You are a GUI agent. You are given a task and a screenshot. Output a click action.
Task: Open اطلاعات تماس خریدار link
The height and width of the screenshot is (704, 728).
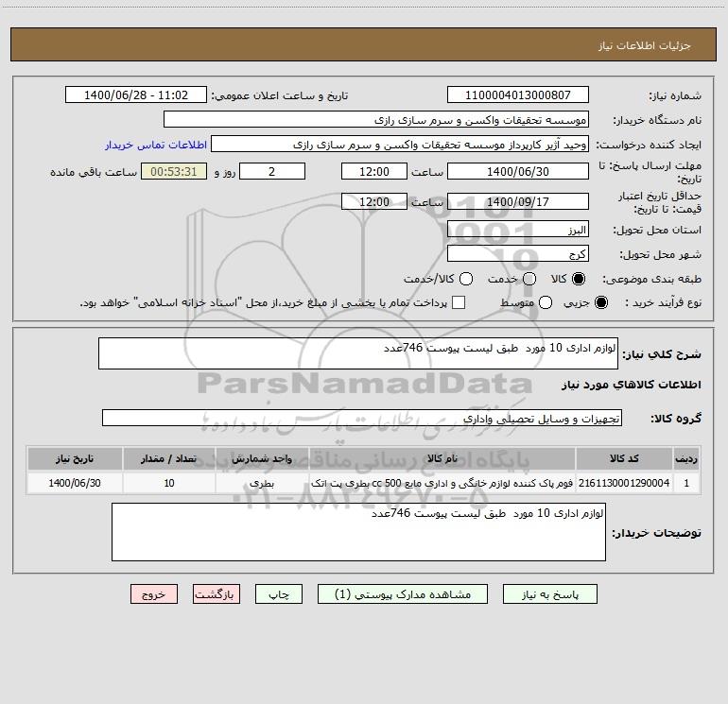pos(156,145)
